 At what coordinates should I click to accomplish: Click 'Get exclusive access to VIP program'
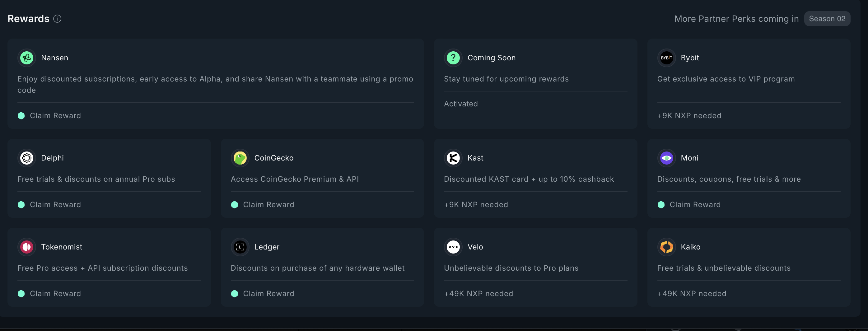[726, 79]
